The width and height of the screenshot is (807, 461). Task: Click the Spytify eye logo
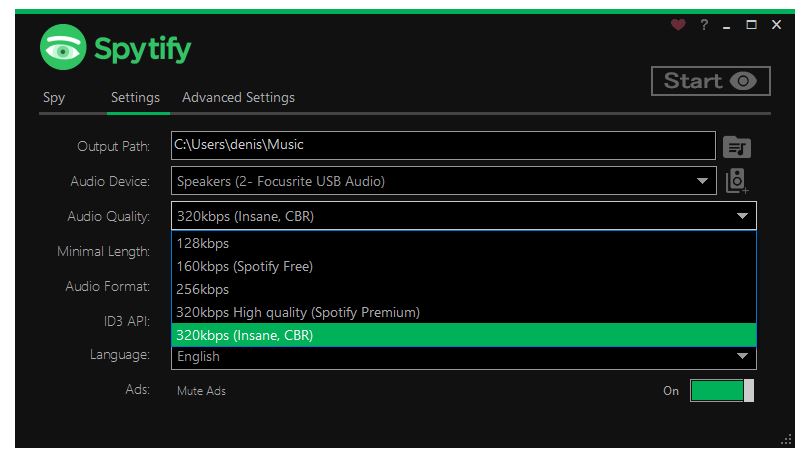point(63,47)
